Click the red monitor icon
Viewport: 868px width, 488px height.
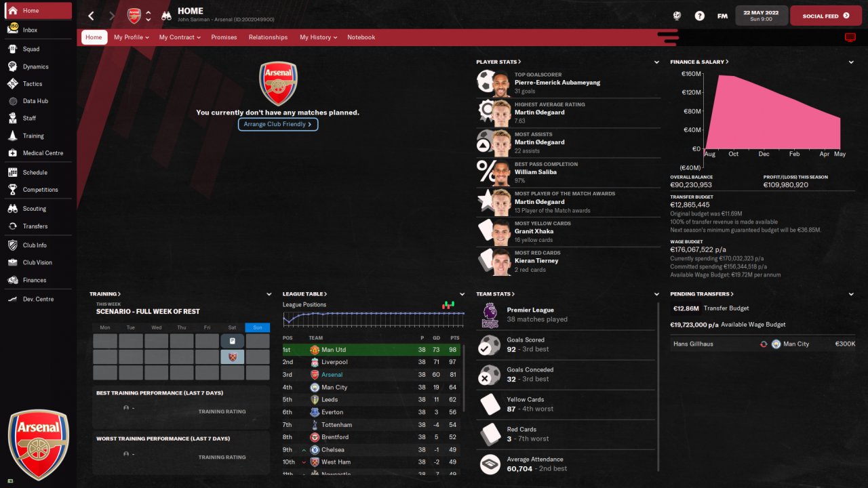[850, 37]
